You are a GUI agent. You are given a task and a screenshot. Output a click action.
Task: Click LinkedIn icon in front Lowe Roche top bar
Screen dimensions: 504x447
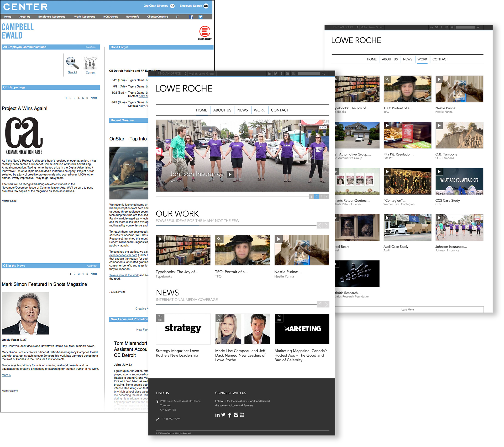point(269,74)
